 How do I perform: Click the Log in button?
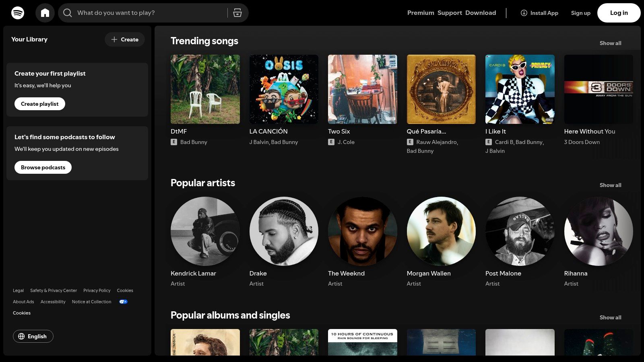click(619, 13)
